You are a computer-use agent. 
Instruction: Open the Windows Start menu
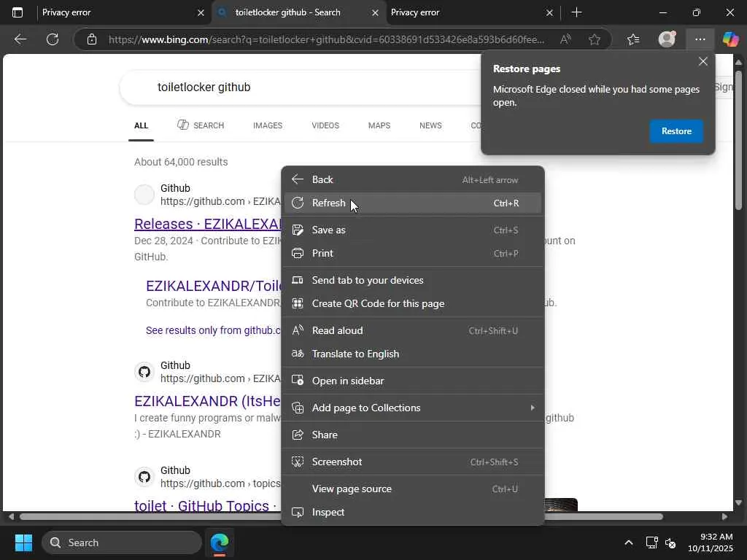[23, 542]
